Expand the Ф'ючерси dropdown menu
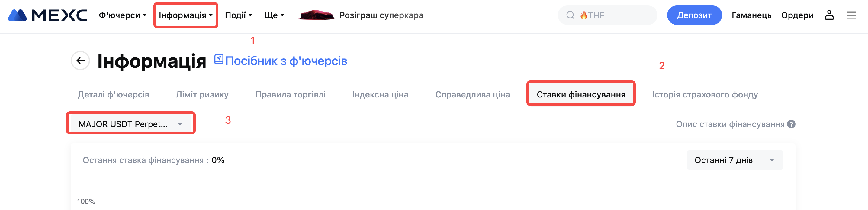The width and height of the screenshot is (868, 210). [123, 15]
